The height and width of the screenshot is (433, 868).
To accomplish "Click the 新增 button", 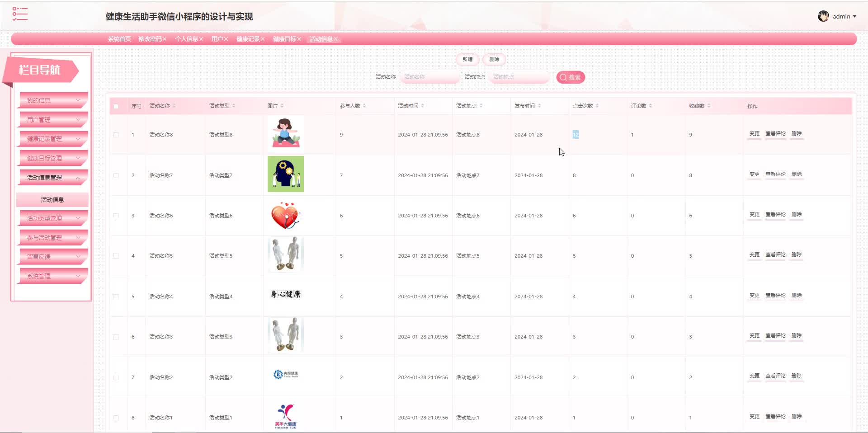I will pos(467,59).
